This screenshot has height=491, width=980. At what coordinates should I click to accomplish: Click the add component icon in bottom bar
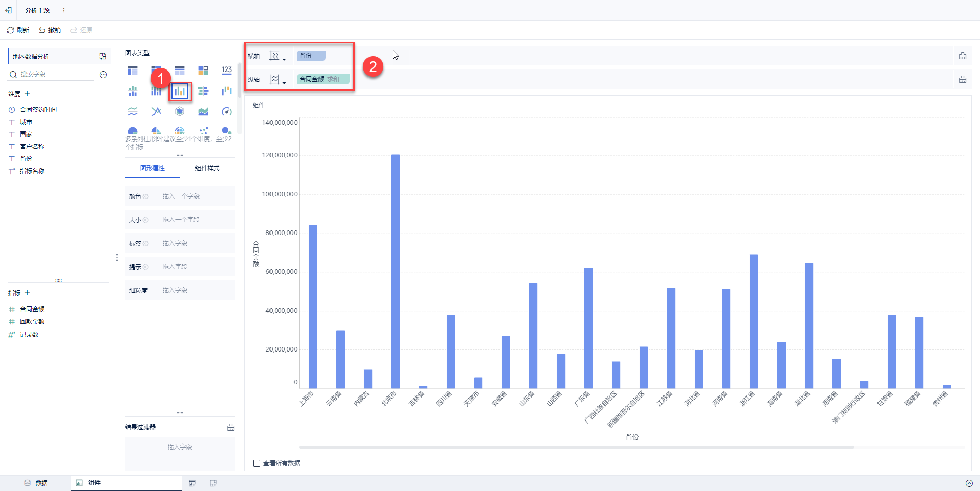point(192,483)
